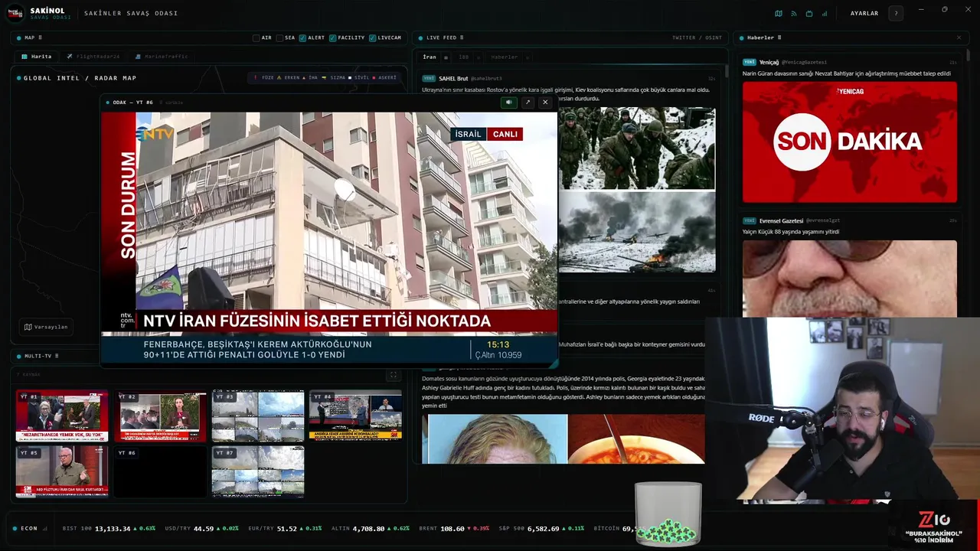Switch to the Harita map tab
The width and height of the screenshot is (980, 551).
click(x=37, y=57)
